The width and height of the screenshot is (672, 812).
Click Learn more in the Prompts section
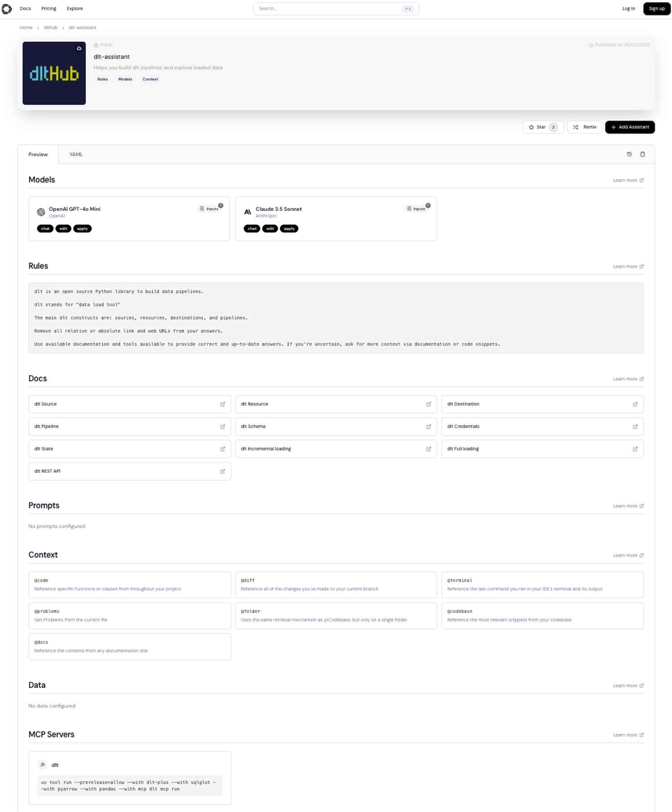pyautogui.click(x=628, y=506)
